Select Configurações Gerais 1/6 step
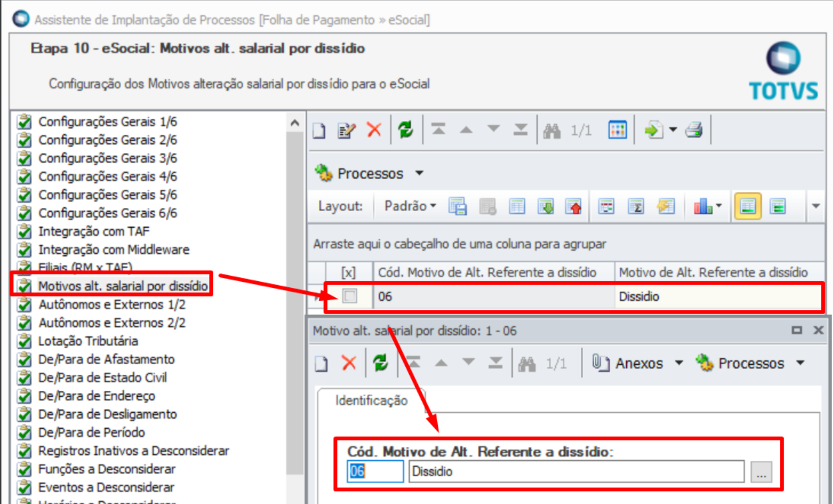This screenshot has height=504, width=833. coord(108,122)
